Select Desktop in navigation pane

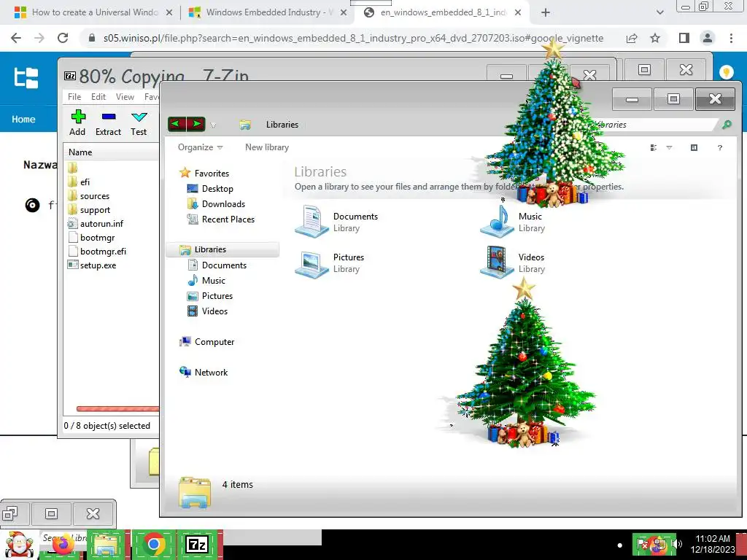(210, 189)
